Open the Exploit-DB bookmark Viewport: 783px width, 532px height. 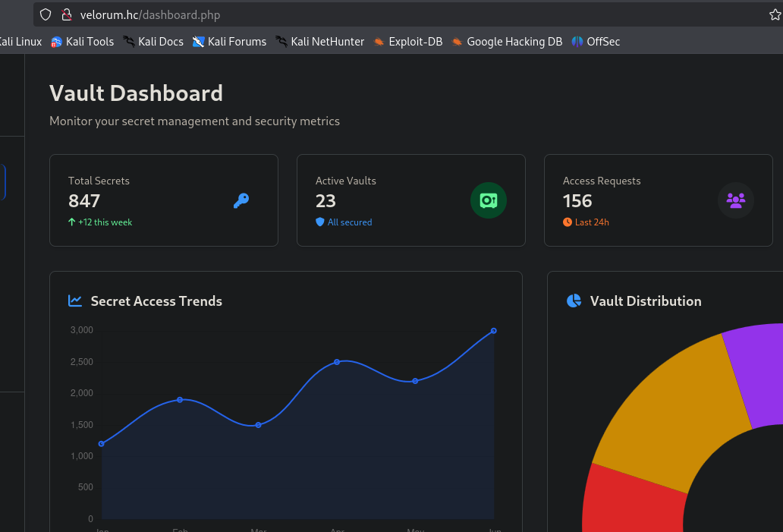click(408, 42)
